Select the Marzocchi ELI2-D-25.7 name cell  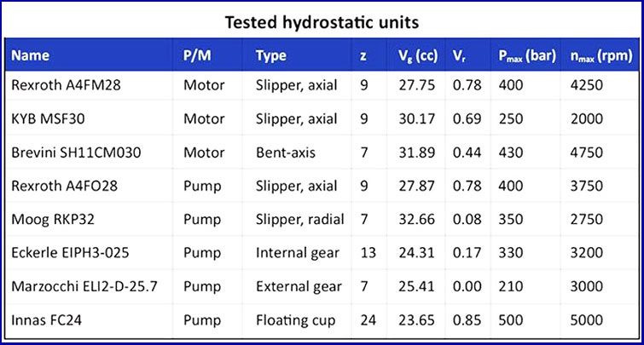[x=84, y=286]
